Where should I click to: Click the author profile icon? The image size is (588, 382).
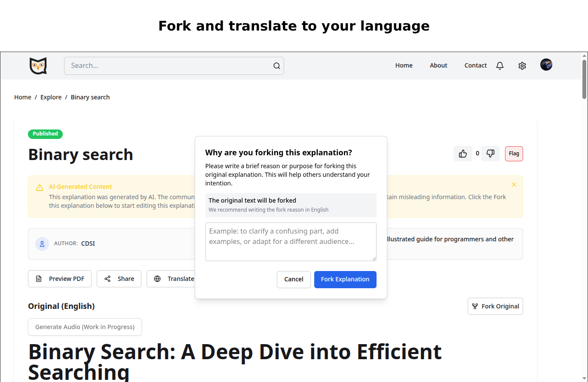click(x=42, y=244)
